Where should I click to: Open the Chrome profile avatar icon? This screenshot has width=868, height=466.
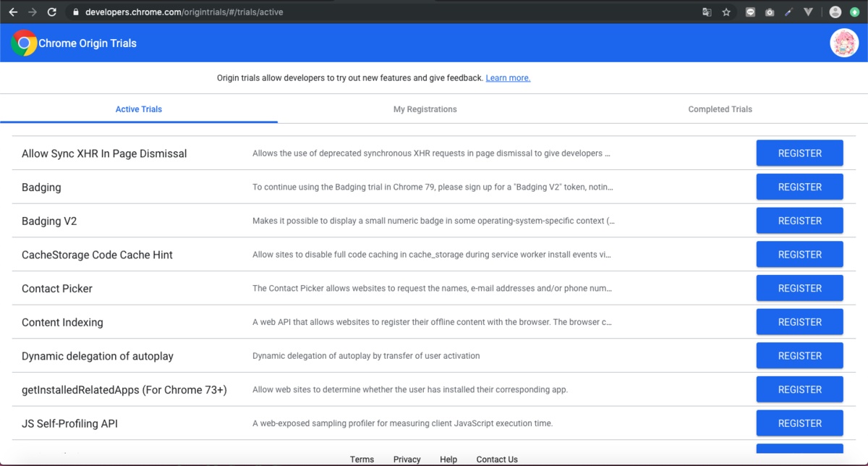[835, 12]
